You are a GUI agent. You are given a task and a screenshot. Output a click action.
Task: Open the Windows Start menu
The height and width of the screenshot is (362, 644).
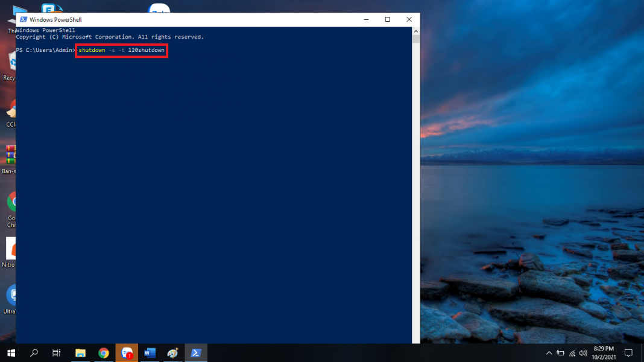click(x=11, y=353)
